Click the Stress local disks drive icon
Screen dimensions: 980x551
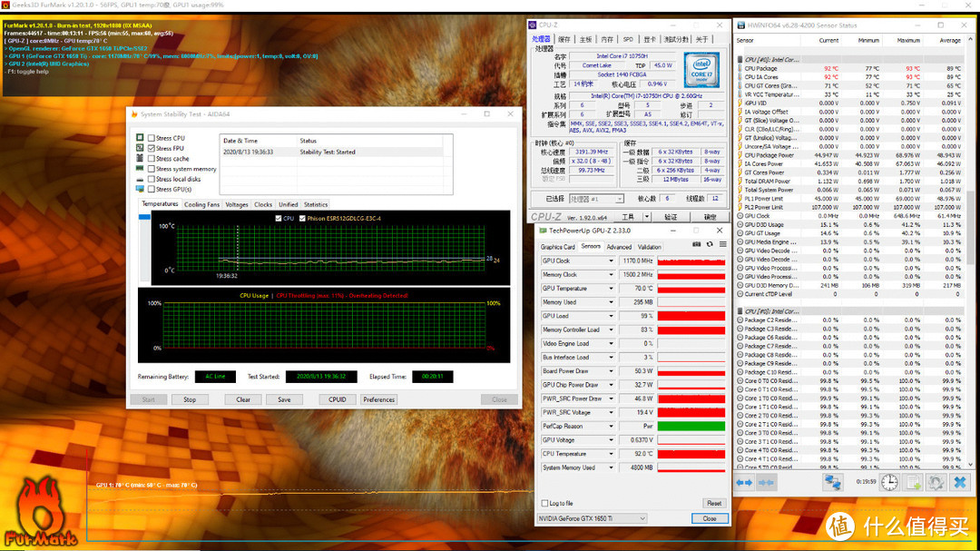pos(140,179)
